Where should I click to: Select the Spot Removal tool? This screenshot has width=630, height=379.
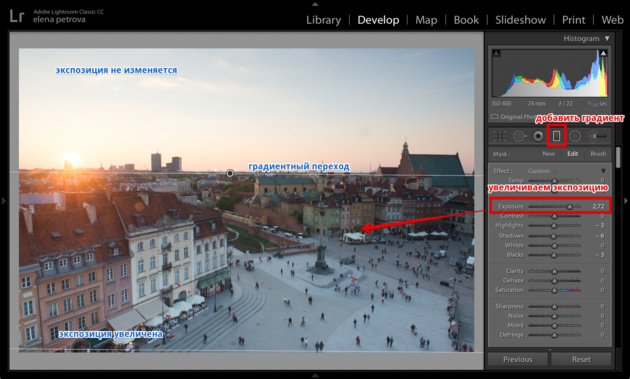(x=519, y=136)
